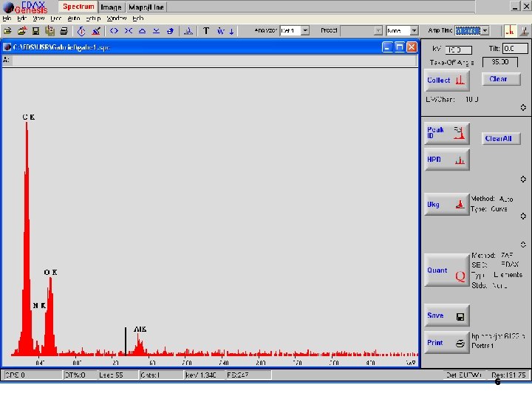
Task: Expand options arrow above Quant Method
Action: click(x=523, y=245)
